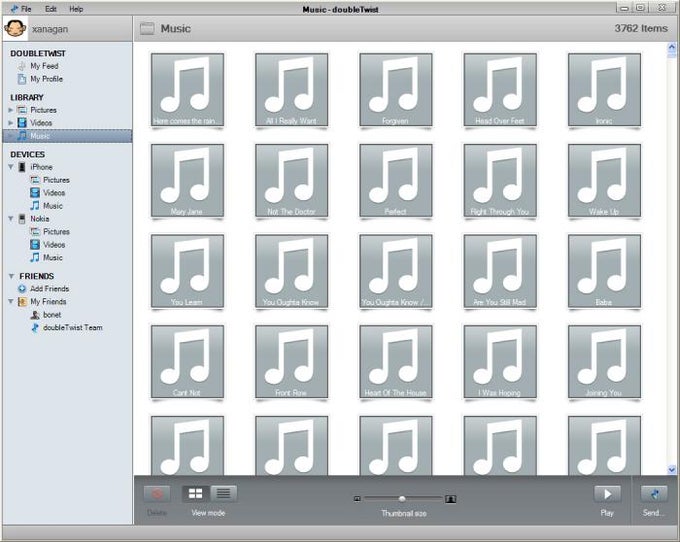Collapse the Nokia device tree

coord(11,219)
